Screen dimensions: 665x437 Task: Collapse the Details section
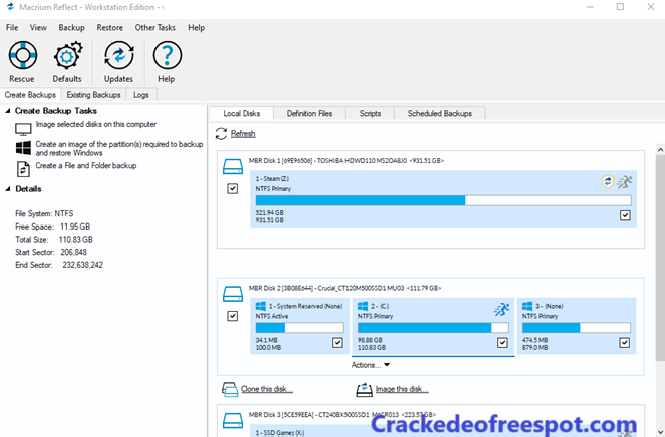(8, 189)
